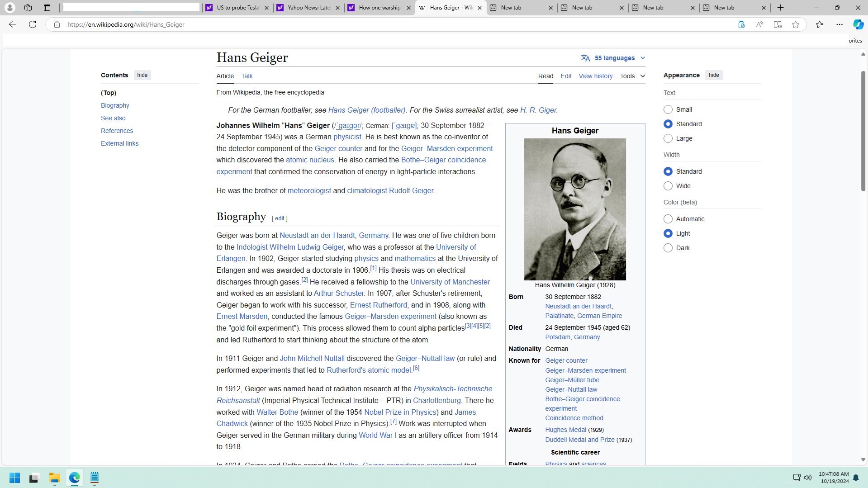The width and height of the screenshot is (868, 488).
Task: Open File Explorer from the taskbar
Action: [x=55, y=478]
